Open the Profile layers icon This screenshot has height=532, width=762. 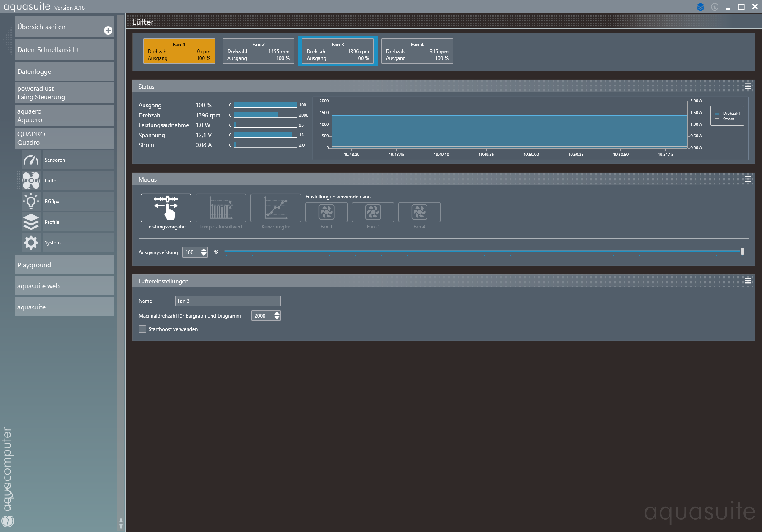click(x=31, y=222)
